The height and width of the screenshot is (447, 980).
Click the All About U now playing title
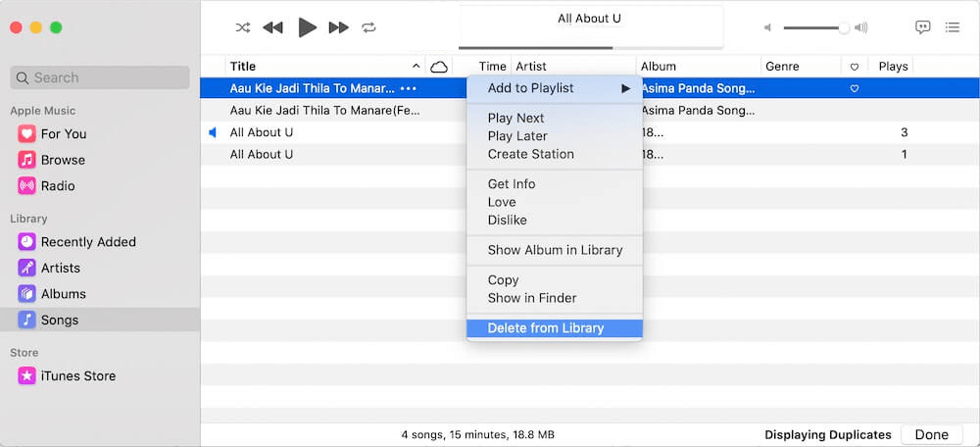[x=589, y=19]
